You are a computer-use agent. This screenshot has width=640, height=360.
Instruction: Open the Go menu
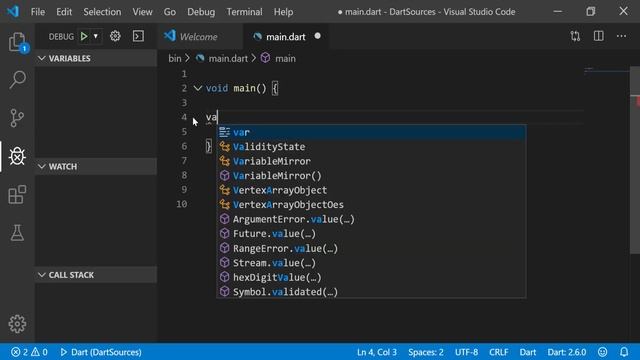pos(170,12)
